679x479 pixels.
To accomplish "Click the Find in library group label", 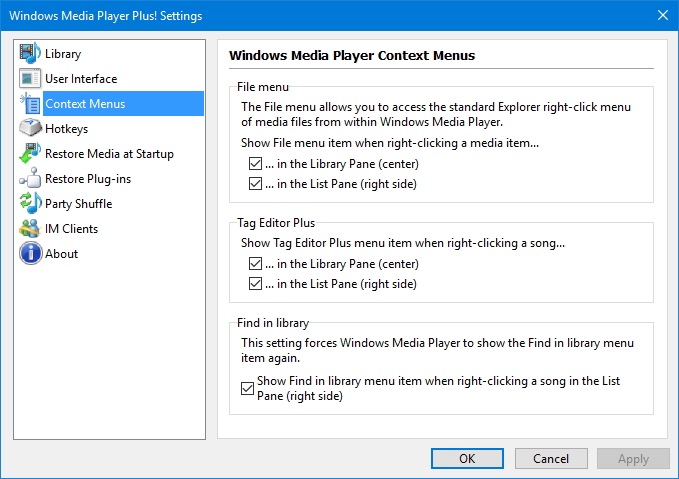I will (273, 323).
